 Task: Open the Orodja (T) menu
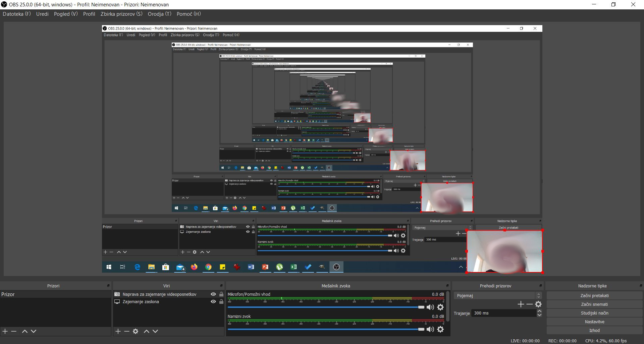160,14
